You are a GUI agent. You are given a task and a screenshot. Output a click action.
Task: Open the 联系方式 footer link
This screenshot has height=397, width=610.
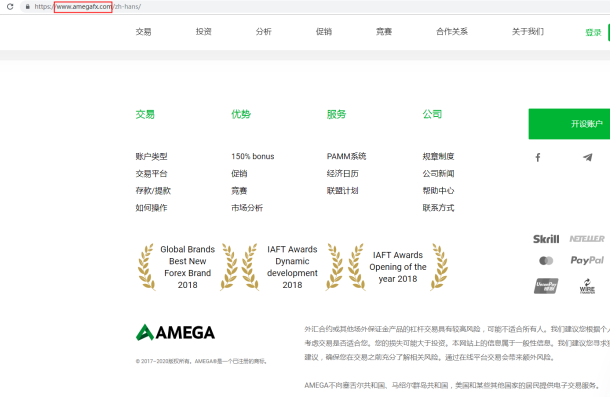[438, 208]
